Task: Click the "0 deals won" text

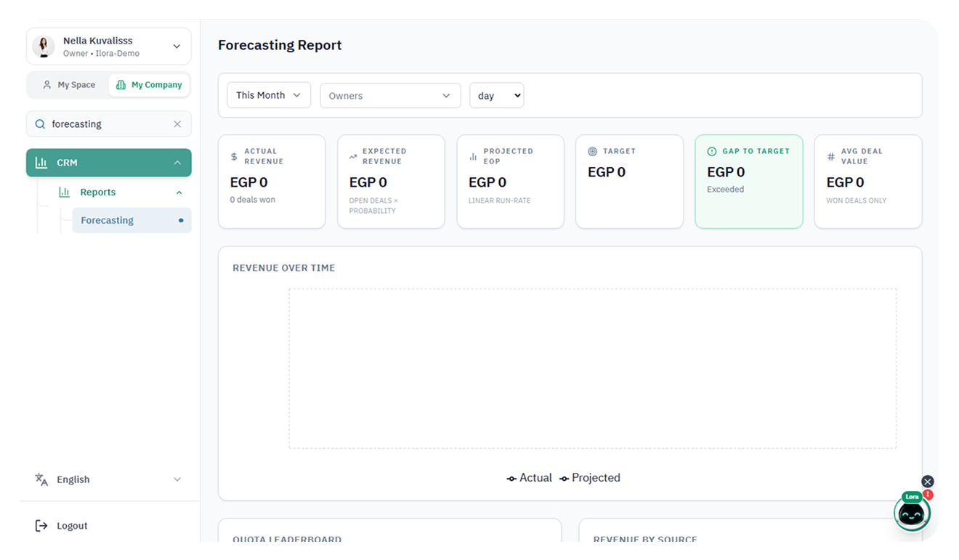Action: coord(252,200)
